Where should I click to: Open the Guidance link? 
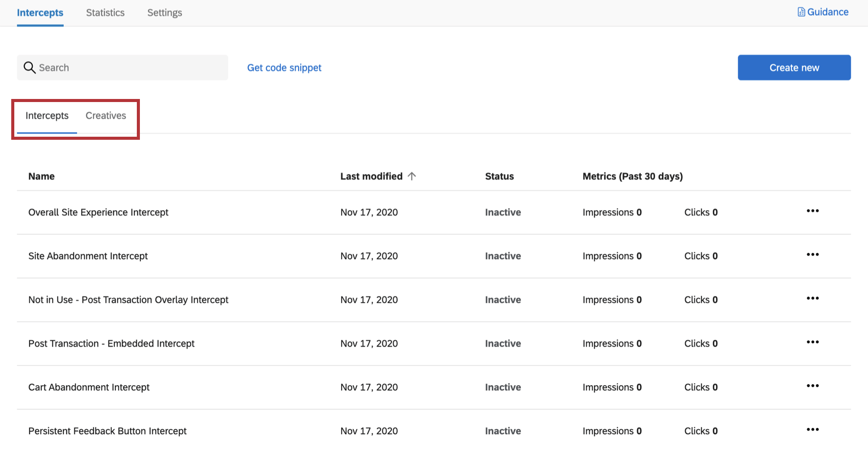[828, 12]
